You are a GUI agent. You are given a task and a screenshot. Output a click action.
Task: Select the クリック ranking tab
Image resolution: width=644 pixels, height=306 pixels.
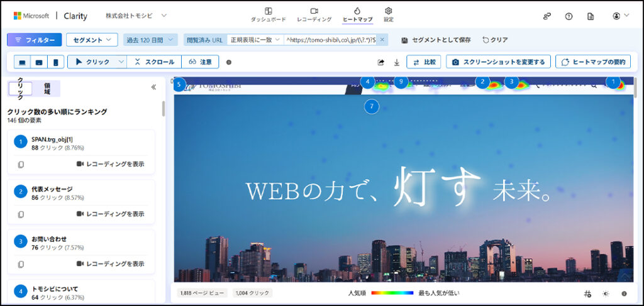pos(20,88)
